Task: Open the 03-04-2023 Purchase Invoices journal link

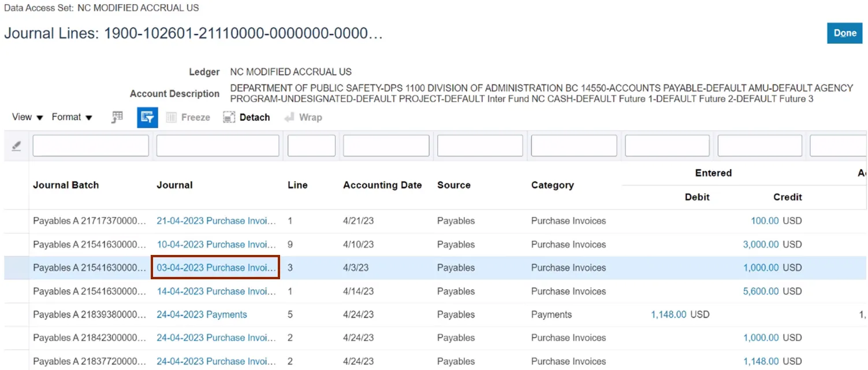Action: point(216,268)
